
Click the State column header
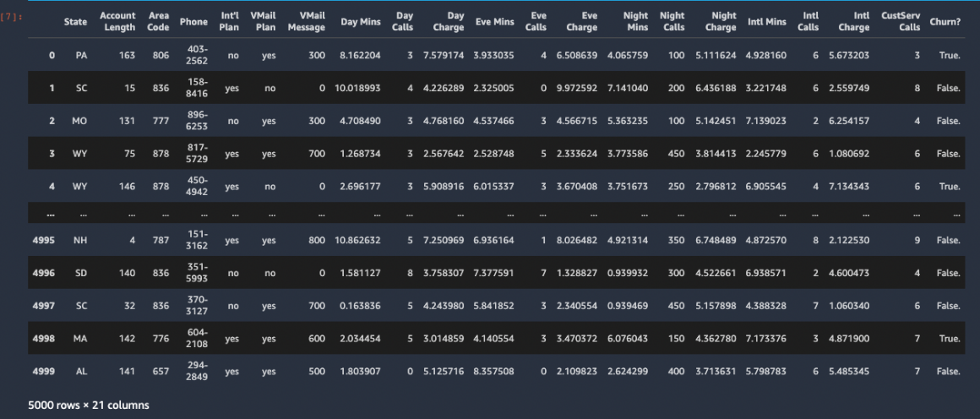tap(74, 21)
